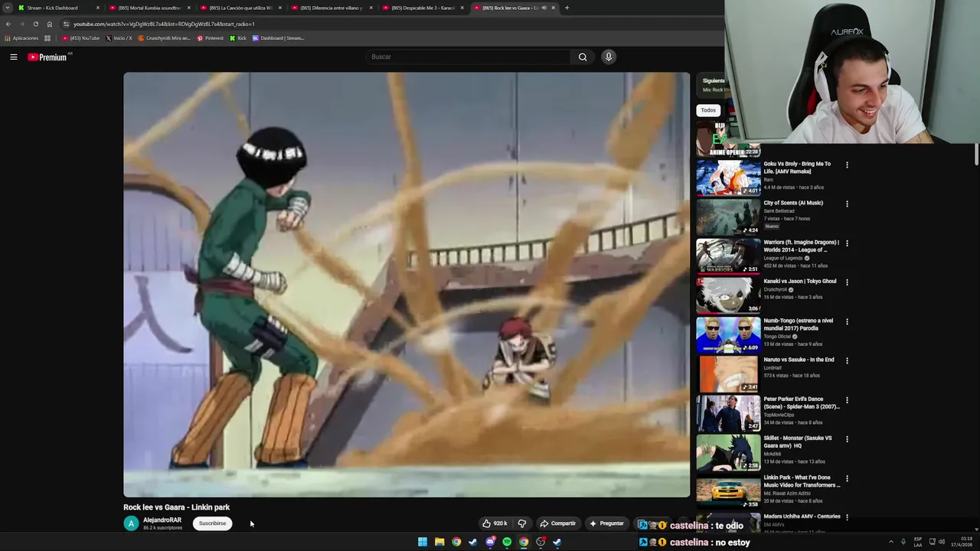Open the Peter Parker Evil's Dance thumbnail
Image resolution: width=980 pixels, height=551 pixels.
pos(728,413)
